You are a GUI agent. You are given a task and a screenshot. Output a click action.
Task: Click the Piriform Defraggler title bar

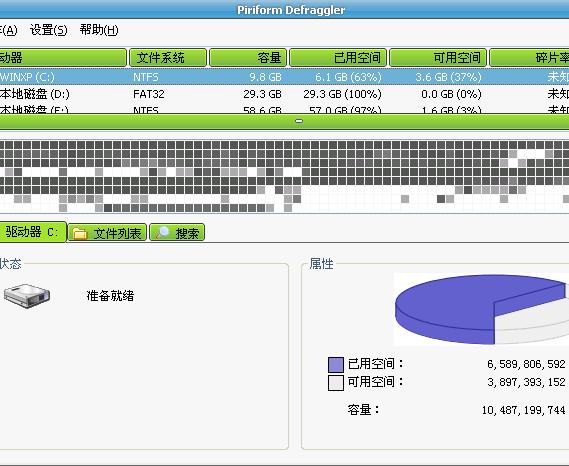(284, 9)
